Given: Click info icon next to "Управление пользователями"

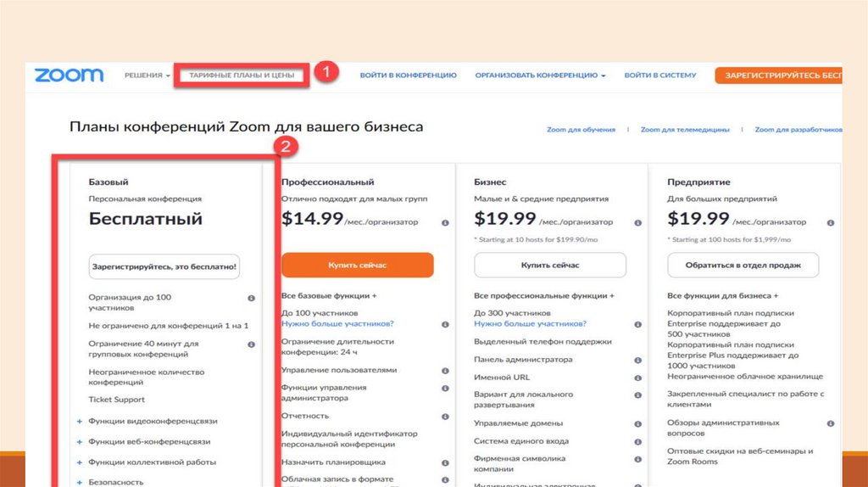Looking at the screenshot, I should 445,371.
